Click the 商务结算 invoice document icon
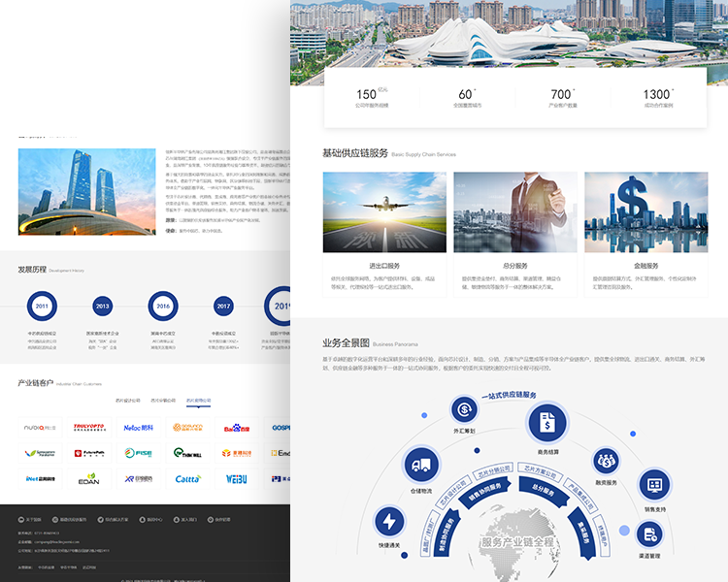 coord(547,423)
